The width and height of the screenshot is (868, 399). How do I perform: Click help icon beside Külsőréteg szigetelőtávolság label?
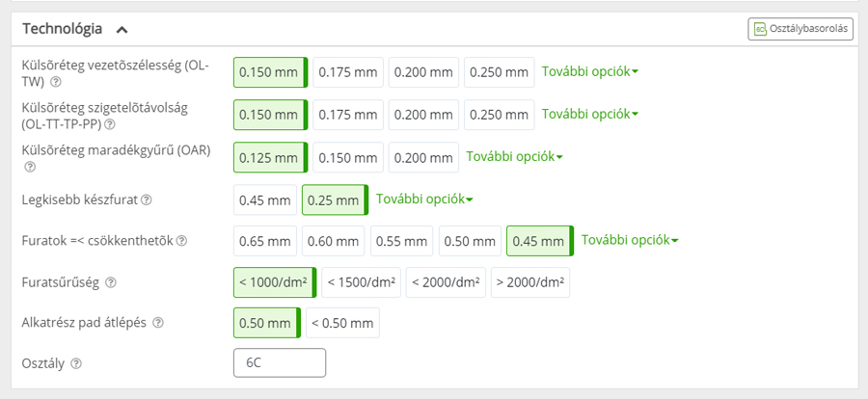(x=110, y=123)
